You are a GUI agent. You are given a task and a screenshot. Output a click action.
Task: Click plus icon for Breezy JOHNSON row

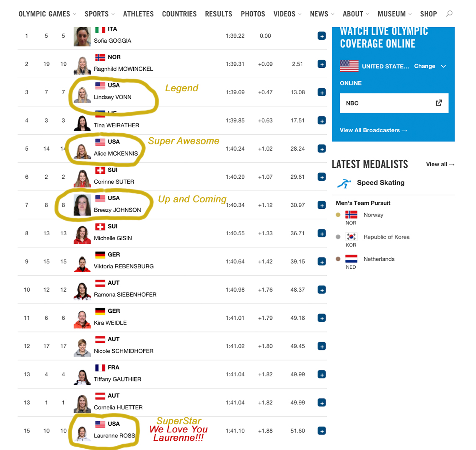[x=321, y=205]
